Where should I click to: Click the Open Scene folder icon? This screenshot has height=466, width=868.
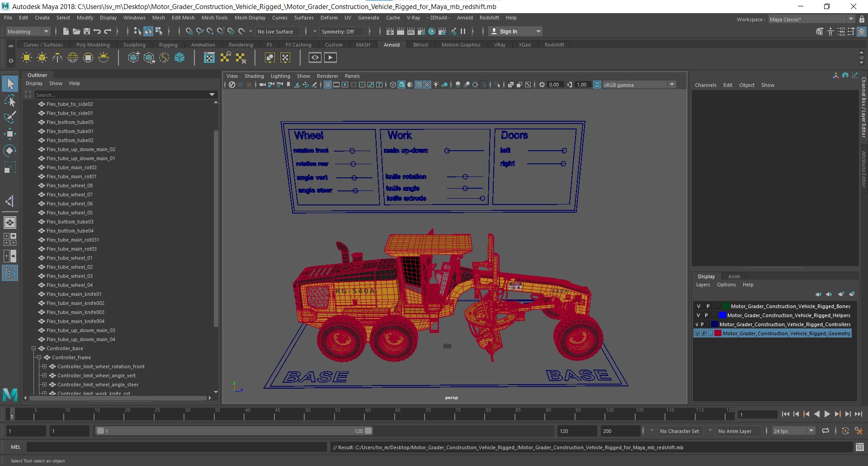click(x=76, y=31)
